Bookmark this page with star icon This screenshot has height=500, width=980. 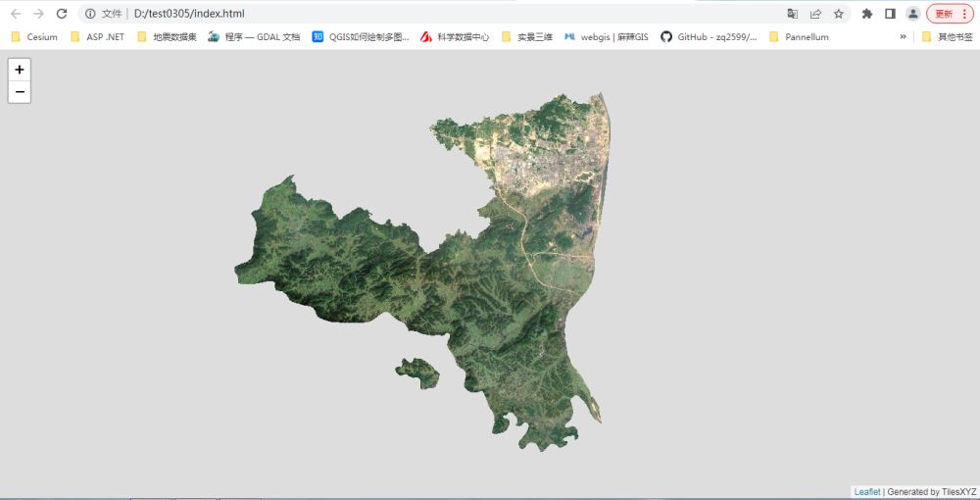pyautogui.click(x=839, y=14)
